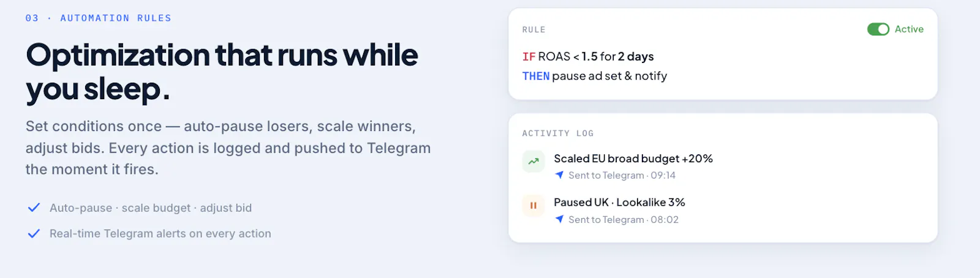Click Telegram arrow icon beside 09:14
The width and height of the screenshot is (980, 278).
coord(559,175)
